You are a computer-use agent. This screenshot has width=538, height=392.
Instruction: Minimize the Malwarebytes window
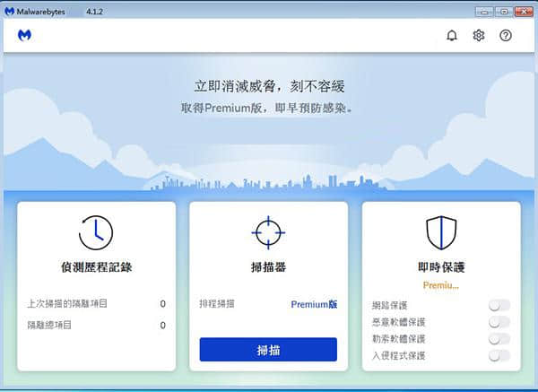click(x=484, y=12)
